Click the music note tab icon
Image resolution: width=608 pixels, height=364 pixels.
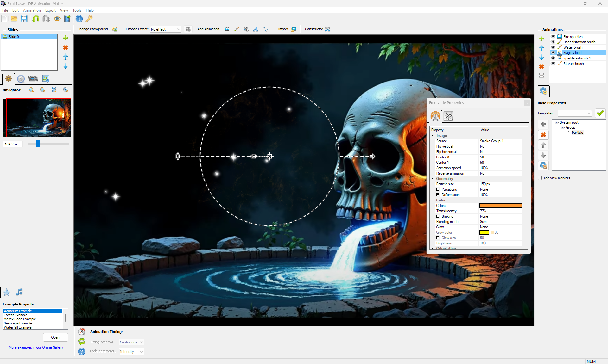pyautogui.click(x=19, y=292)
